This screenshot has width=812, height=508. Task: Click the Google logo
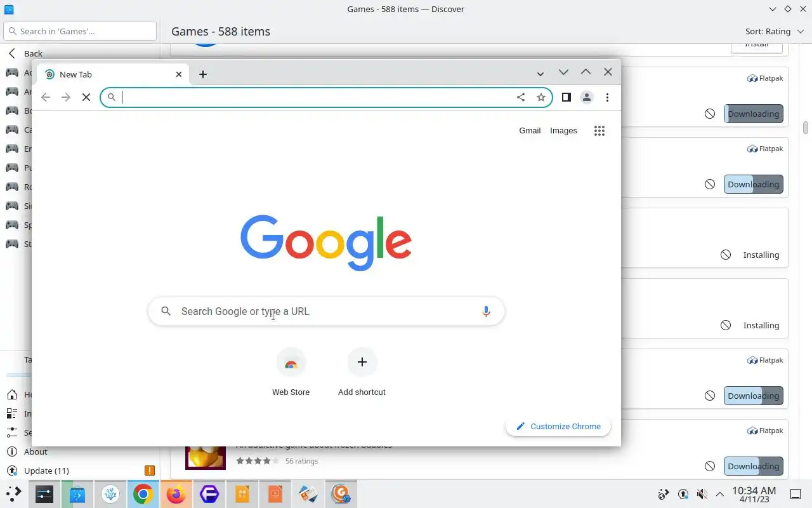tap(326, 243)
